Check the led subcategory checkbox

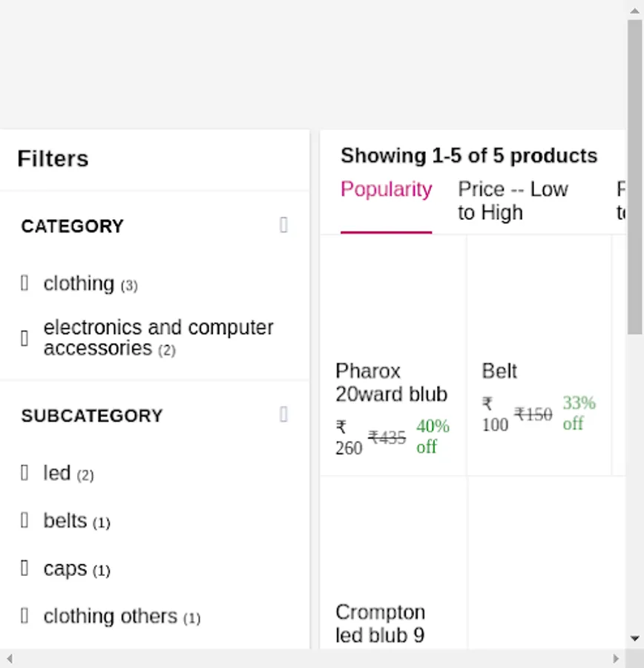point(24,472)
